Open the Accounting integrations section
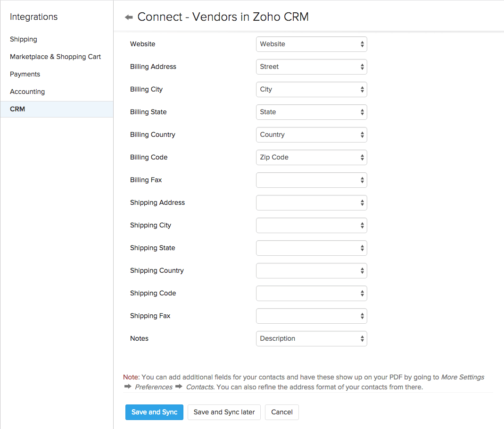The image size is (504, 429). click(x=27, y=92)
